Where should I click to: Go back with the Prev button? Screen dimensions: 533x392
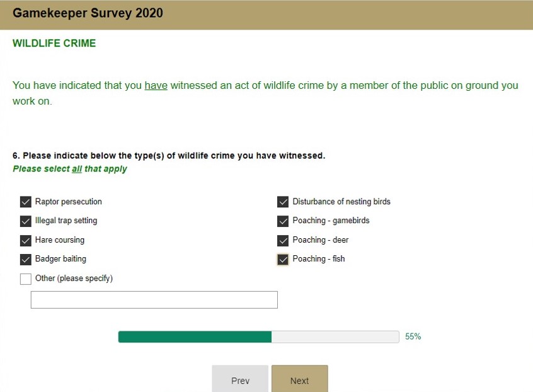pos(240,380)
